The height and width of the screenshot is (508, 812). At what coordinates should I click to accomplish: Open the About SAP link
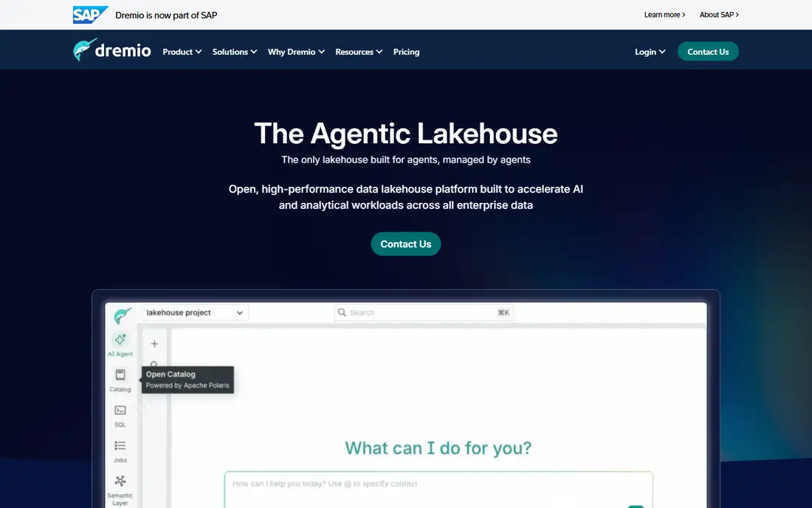point(719,15)
